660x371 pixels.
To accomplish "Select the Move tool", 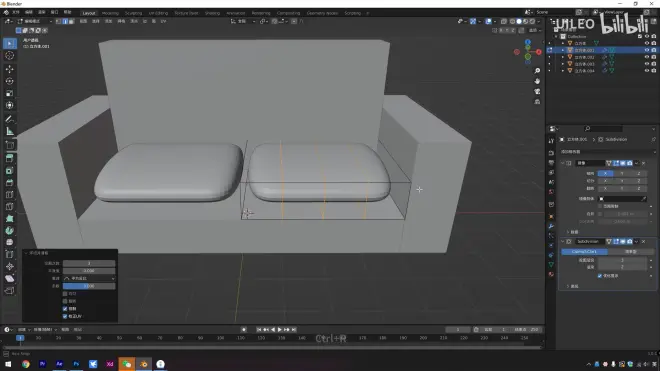I will coord(10,69).
